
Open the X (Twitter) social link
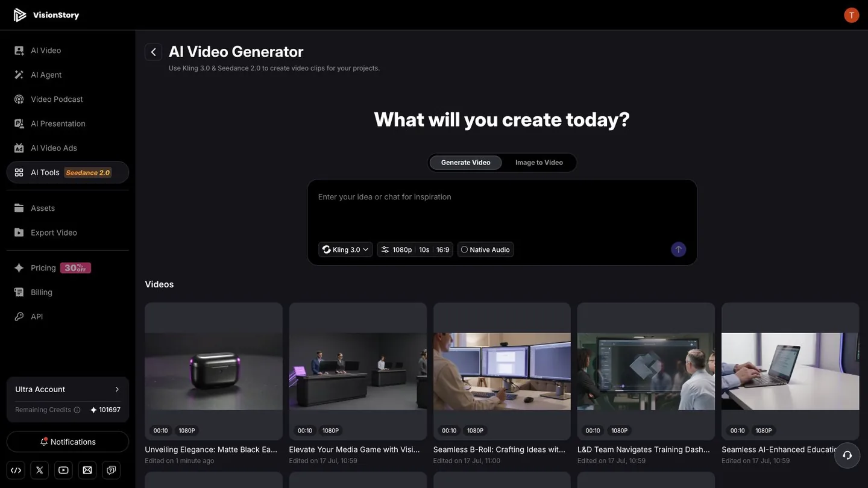point(40,470)
